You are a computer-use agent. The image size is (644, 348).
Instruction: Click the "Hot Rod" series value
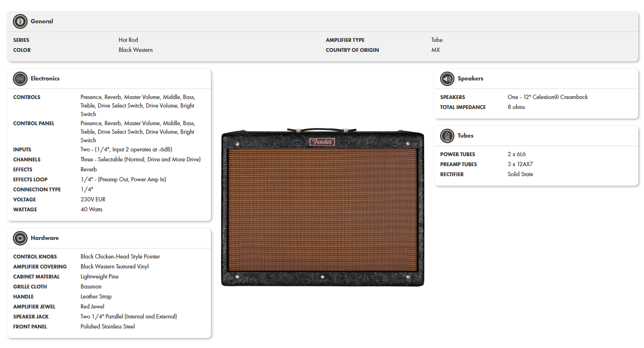[128, 40]
